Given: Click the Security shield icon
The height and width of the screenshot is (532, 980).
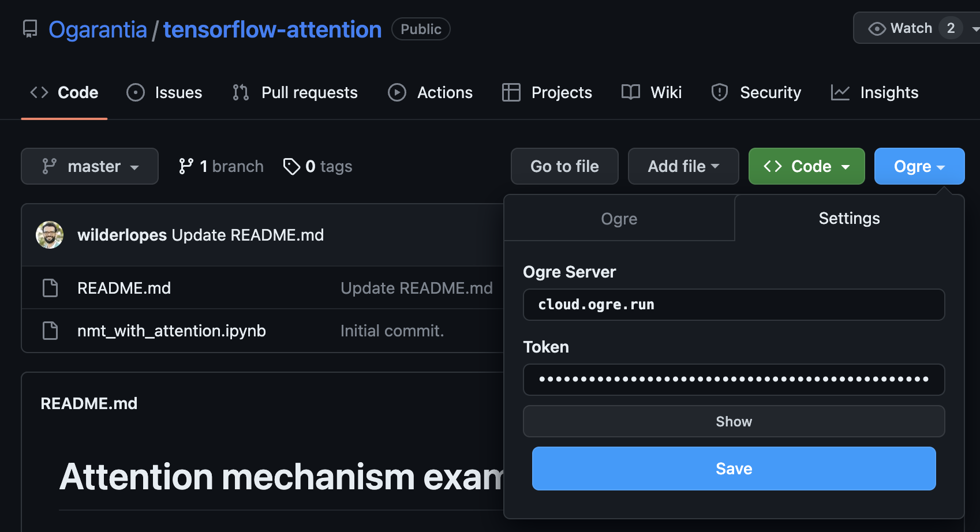Looking at the screenshot, I should 720,92.
